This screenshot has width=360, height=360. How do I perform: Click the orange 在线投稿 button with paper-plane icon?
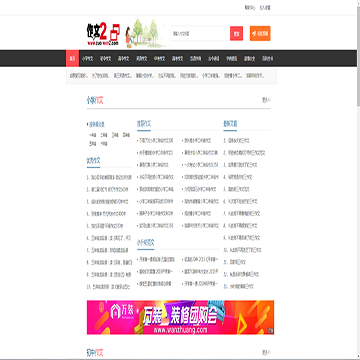(x=260, y=34)
